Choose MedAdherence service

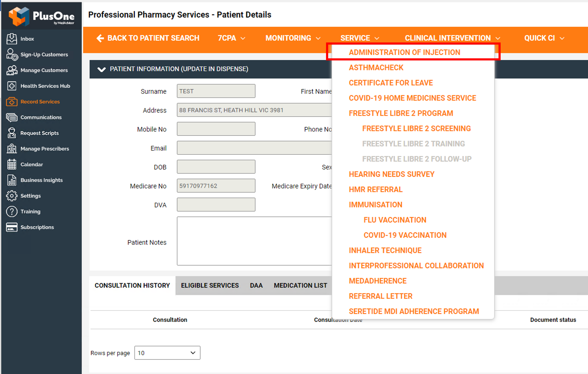377,281
